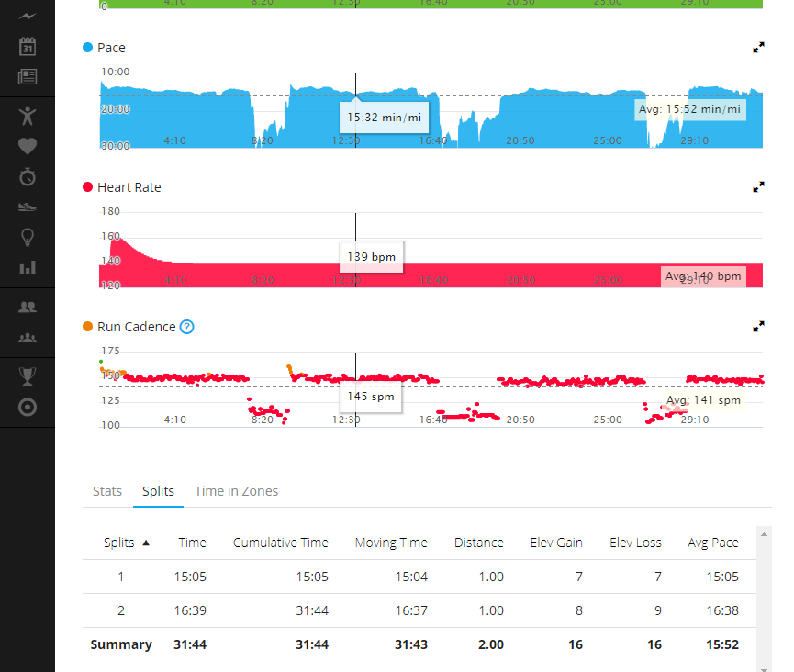Click the Run Cadence help question mark
Screen dimensions: 794x672
pos(187,327)
